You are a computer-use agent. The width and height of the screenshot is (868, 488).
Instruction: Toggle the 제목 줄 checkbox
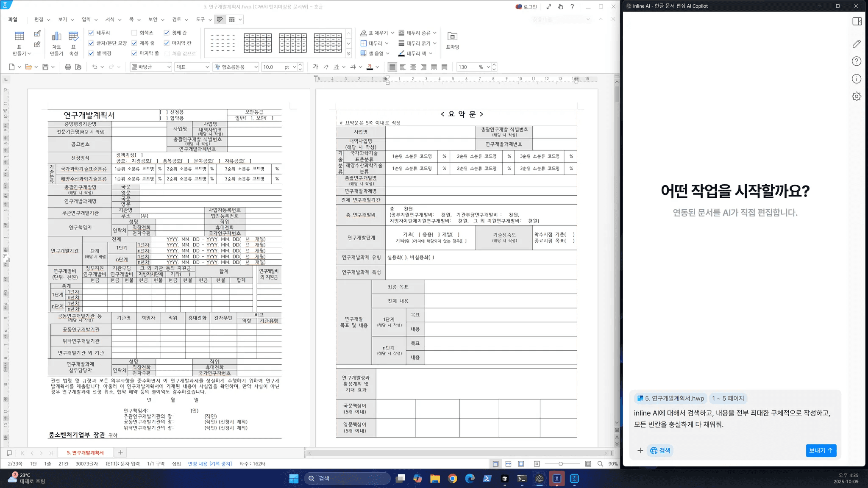[x=134, y=43]
